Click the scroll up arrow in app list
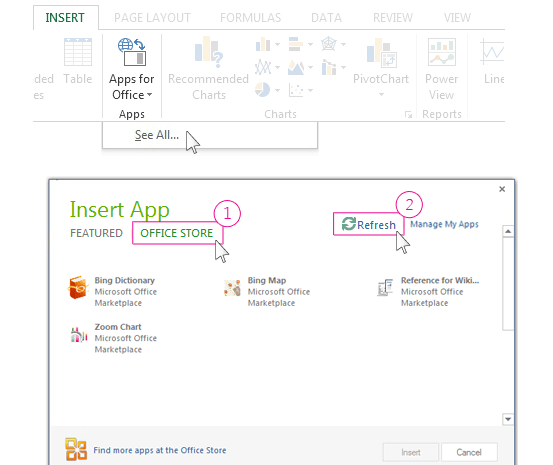Viewport: 553px width, 465px height. pos(508,231)
